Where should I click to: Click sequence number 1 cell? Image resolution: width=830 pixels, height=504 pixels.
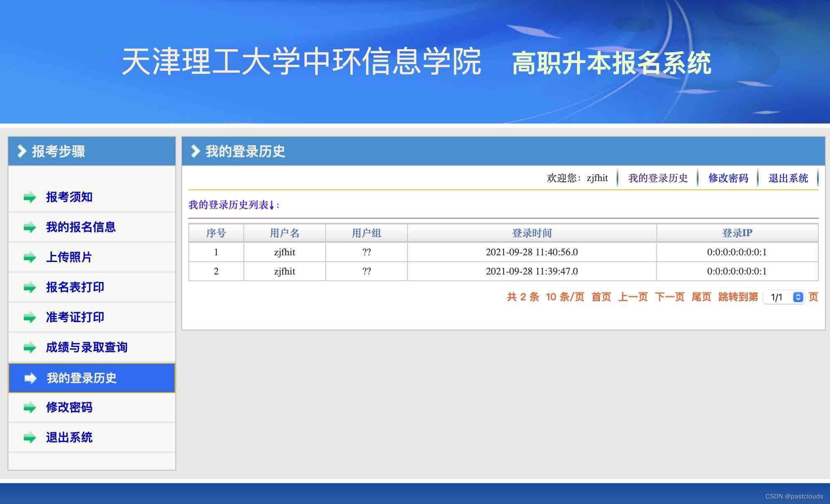216,252
